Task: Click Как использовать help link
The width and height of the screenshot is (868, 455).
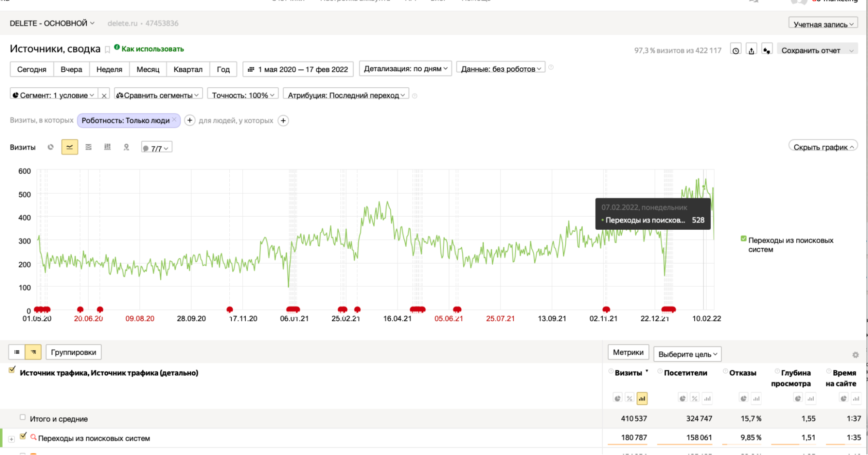Action: pos(152,49)
